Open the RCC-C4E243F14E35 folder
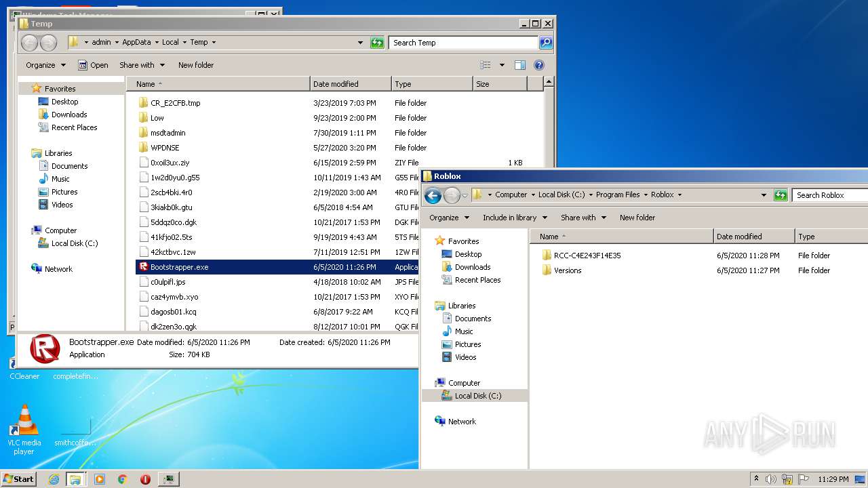The height and width of the screenshot is (488, 868). pos(587,256)
